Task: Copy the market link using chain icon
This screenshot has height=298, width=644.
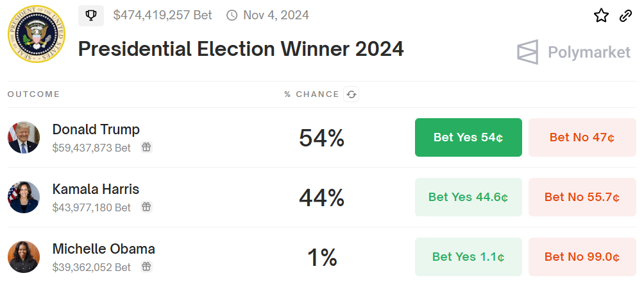Action: 625,15
